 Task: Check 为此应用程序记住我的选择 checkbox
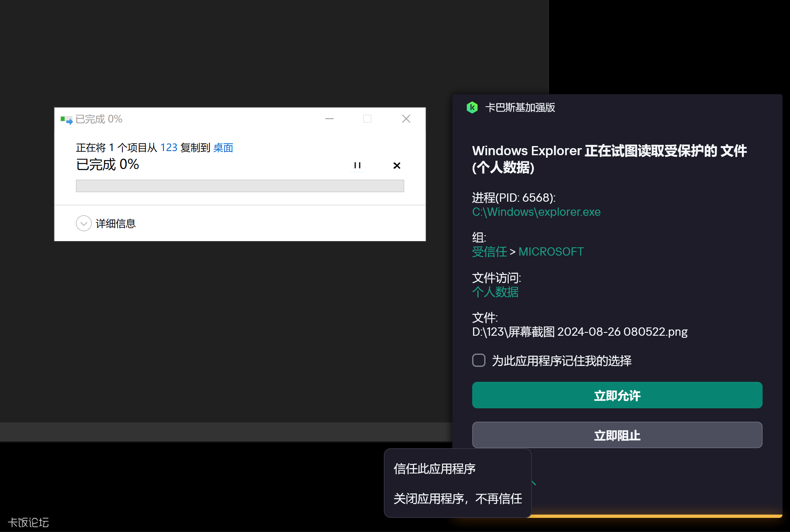(479, 360)
